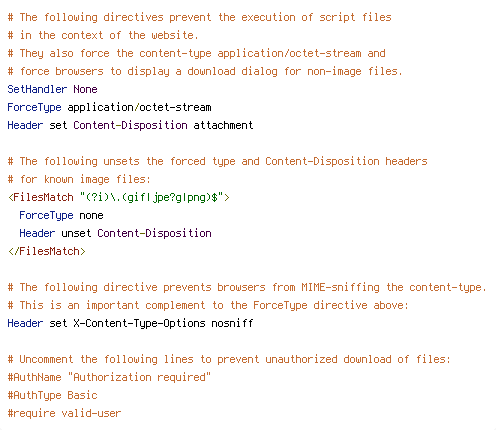The image size is (496, 430).
Task: Click the word None after SetHandler
Action: 85,89
